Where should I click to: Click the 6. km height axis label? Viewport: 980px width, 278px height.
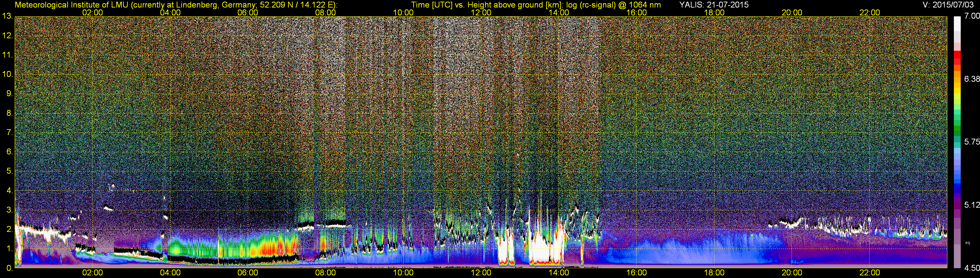[9, 152]
